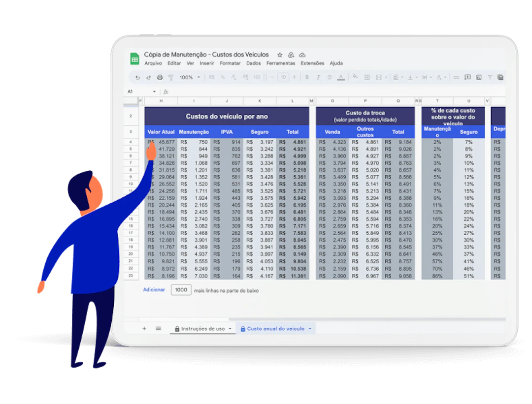532x404 pixels.
Task: Star the document with the star icon
Action: (280, 55)
